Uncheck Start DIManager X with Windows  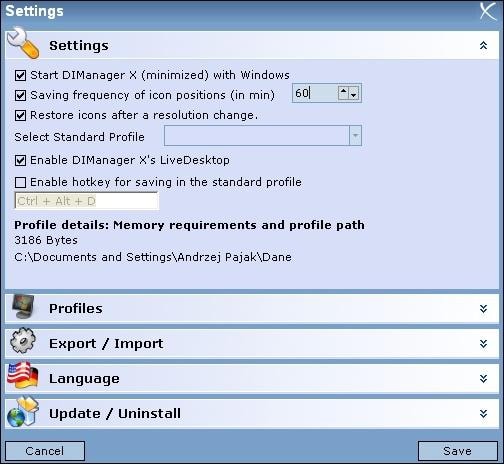point(20,76)
